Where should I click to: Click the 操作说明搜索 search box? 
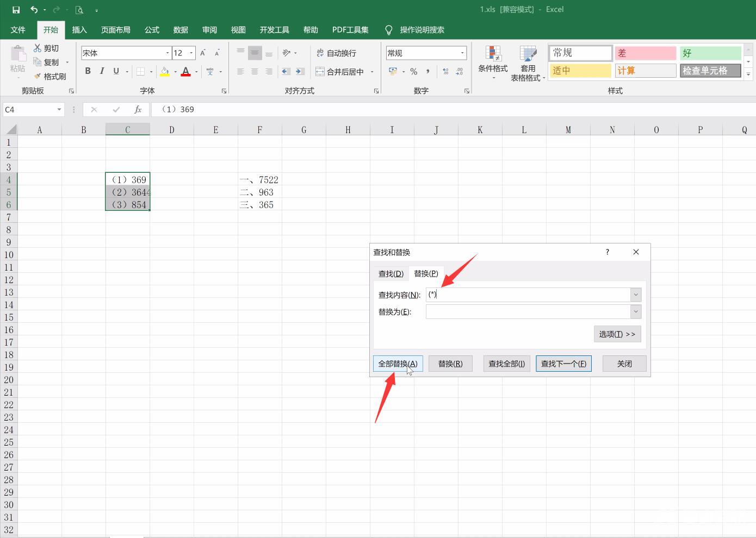pos(422,30)
